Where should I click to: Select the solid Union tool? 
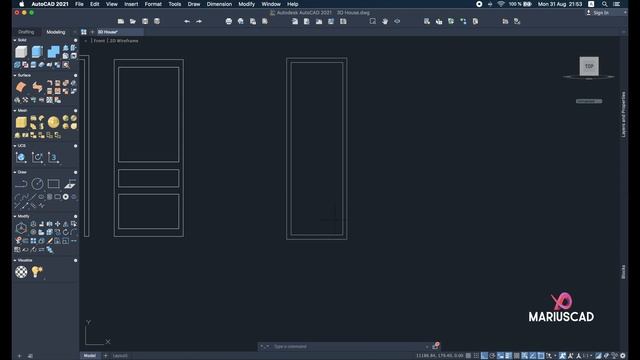click(53, 52)
